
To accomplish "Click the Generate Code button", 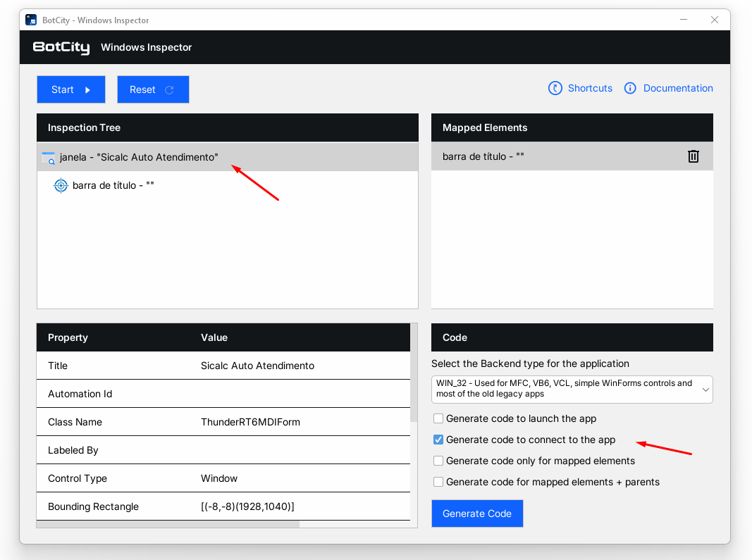I will coord(477,514).
